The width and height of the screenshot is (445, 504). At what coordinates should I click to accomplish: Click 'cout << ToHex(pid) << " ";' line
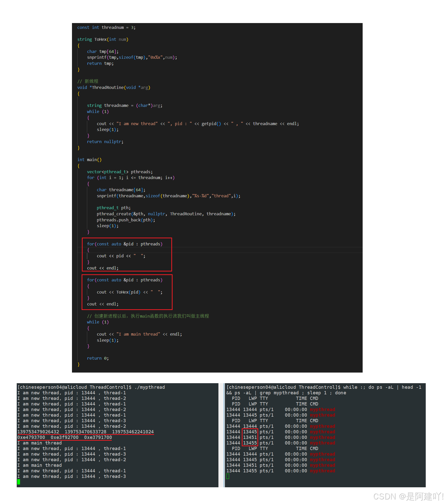[130, 292]
